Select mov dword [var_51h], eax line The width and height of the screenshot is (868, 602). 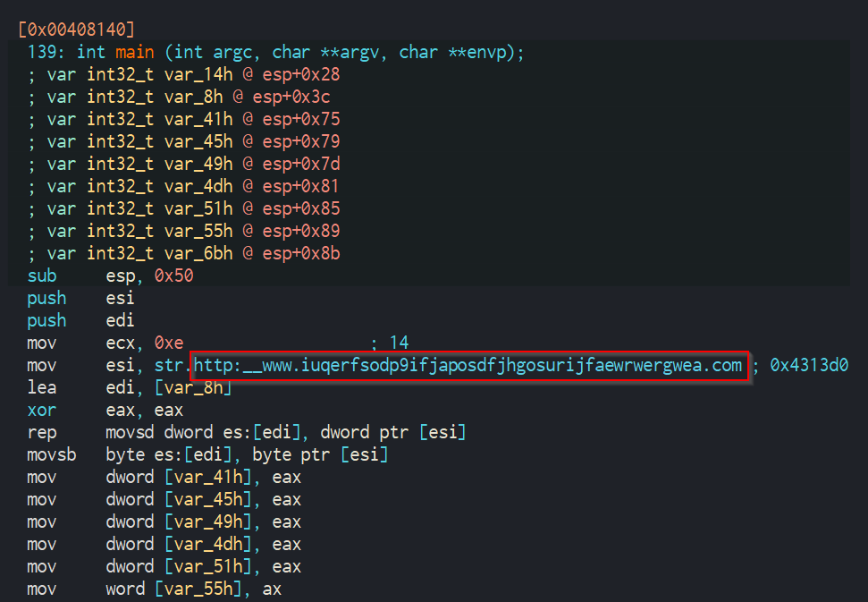[x=164, y=567]
